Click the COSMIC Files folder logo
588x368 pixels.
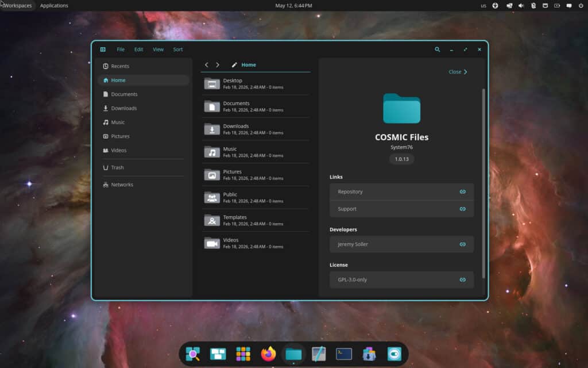(x=401, y=109)
